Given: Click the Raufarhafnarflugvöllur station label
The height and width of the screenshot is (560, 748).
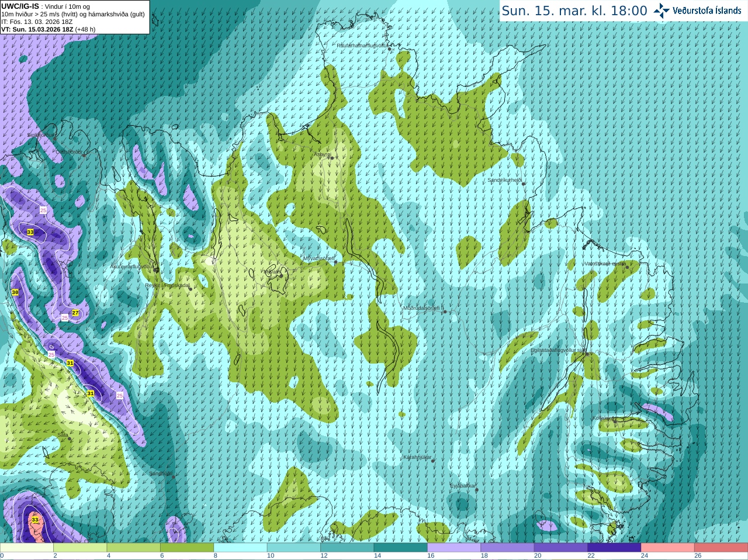Looking at the screenshot, I should 362,45.
